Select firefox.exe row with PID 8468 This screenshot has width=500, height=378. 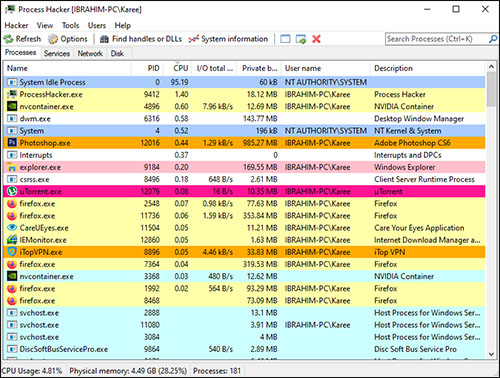point(244,300)
